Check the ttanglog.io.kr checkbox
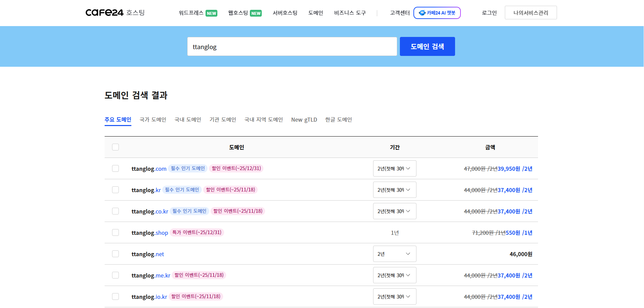This screenshot has height=308, width=644. pyautogui.click(x=115, y=296)
